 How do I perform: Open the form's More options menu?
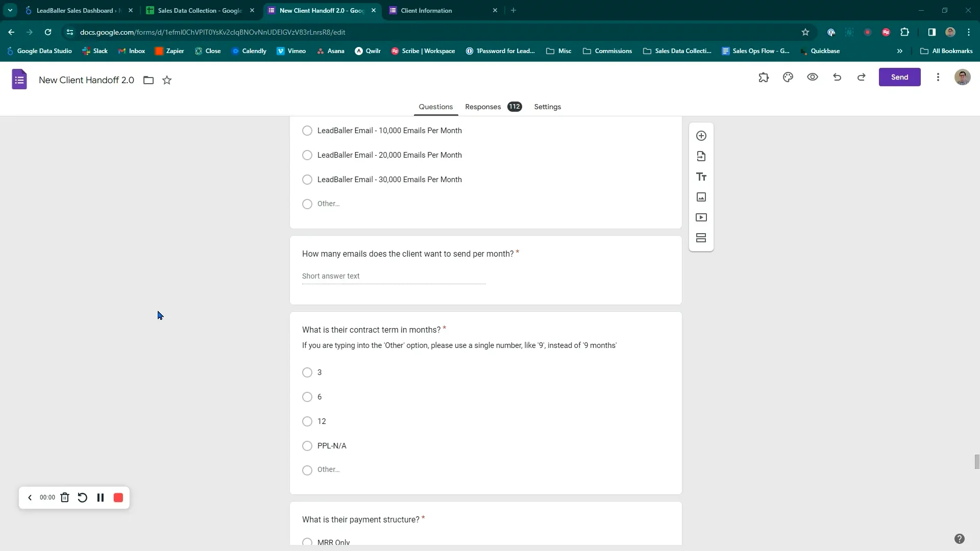tap(938, 77)
